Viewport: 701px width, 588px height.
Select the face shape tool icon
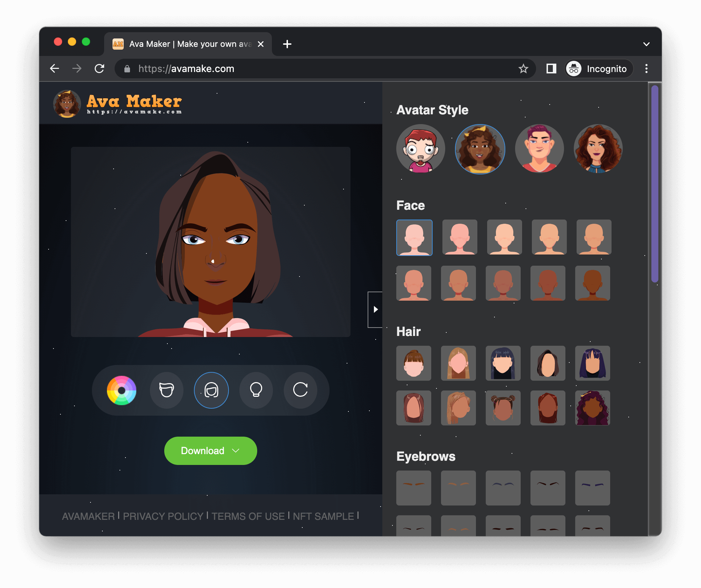[166, 390]
